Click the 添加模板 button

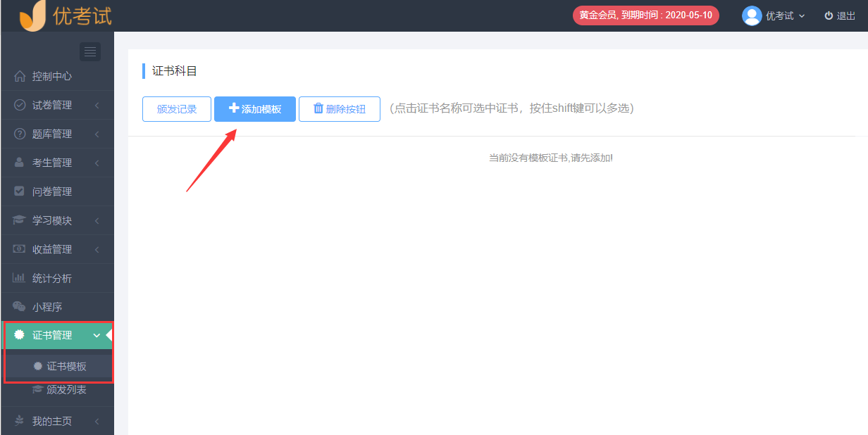coord(255,109)
